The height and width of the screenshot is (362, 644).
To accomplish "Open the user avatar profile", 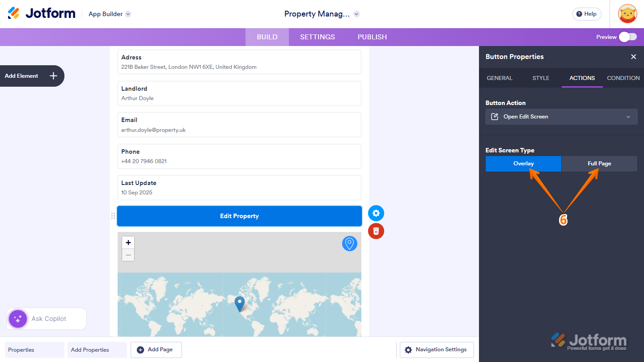I will tap(627, 14).
